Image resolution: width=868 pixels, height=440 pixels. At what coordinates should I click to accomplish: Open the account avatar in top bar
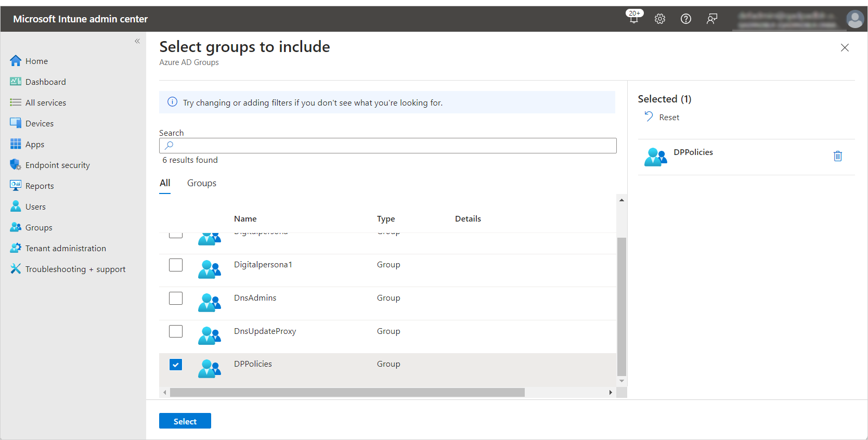(855, 19)
